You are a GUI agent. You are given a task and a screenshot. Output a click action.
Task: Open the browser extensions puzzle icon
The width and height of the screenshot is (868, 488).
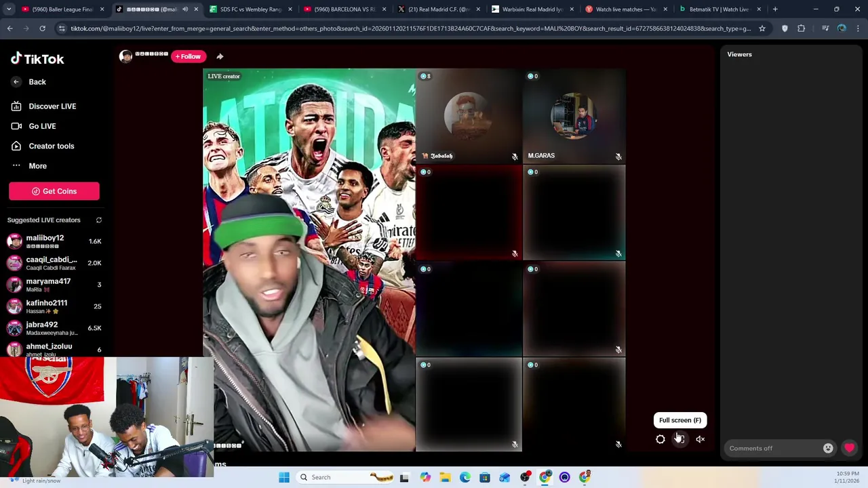point(802,28)
